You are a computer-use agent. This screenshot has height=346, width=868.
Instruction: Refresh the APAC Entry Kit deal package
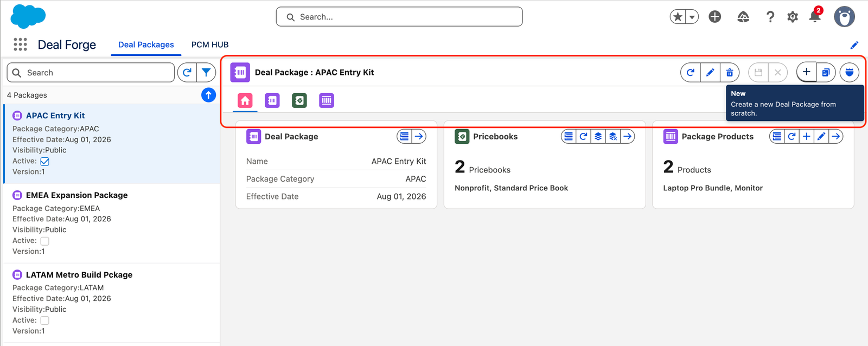tap(690, 72)
